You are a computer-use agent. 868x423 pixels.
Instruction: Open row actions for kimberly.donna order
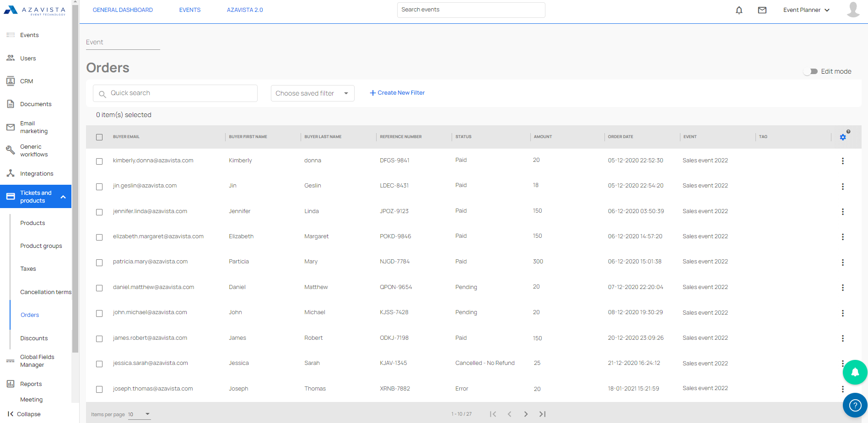843,161
